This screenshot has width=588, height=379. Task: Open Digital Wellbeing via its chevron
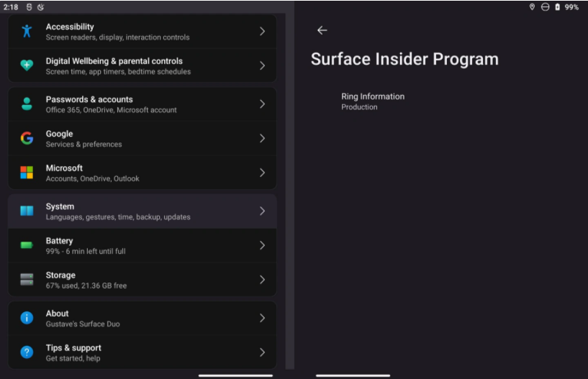point(262,65)
